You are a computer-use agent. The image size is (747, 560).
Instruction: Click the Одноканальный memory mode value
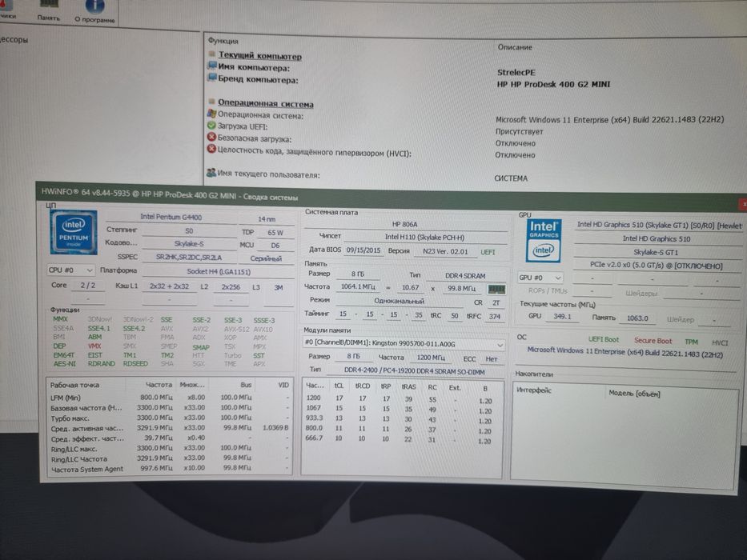point(400,301)
